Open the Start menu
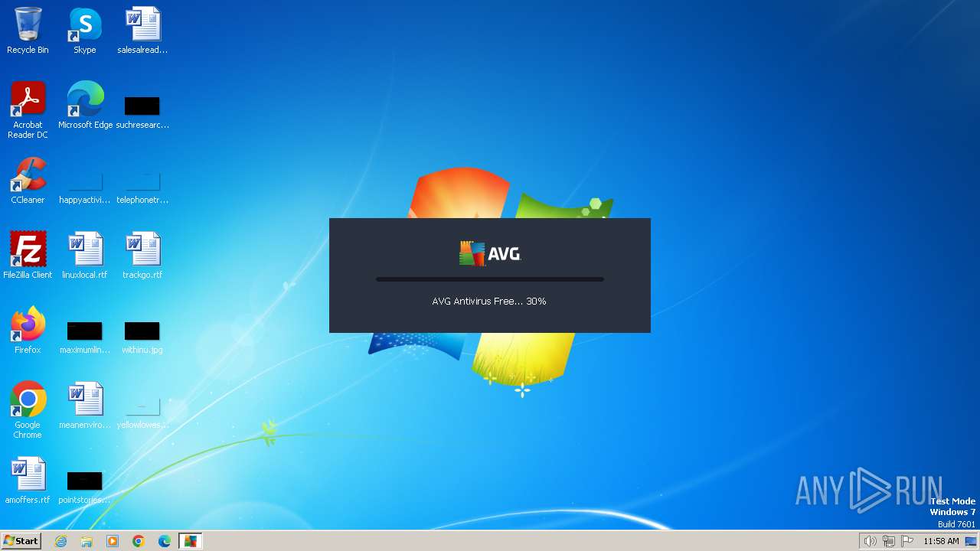Image resolution: width=980 pixels, height=551 pixels. (x=21, y=541)
